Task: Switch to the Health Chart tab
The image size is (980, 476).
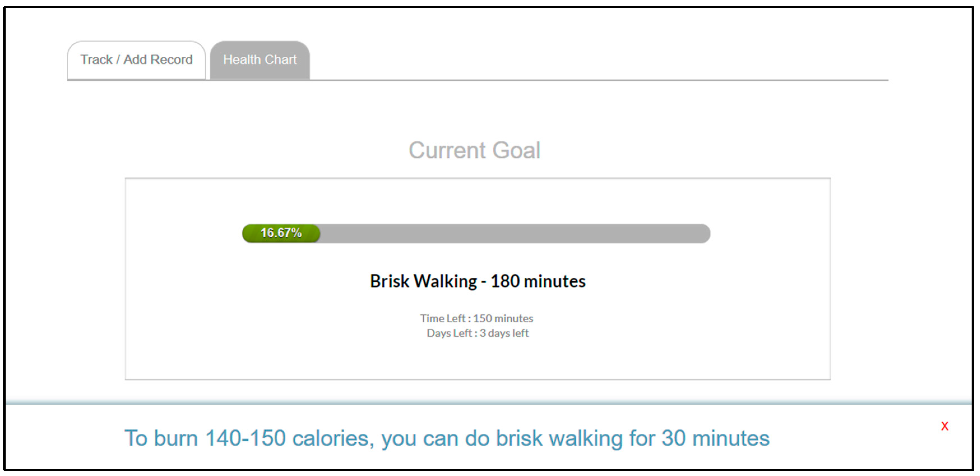Action: [260, 60]
